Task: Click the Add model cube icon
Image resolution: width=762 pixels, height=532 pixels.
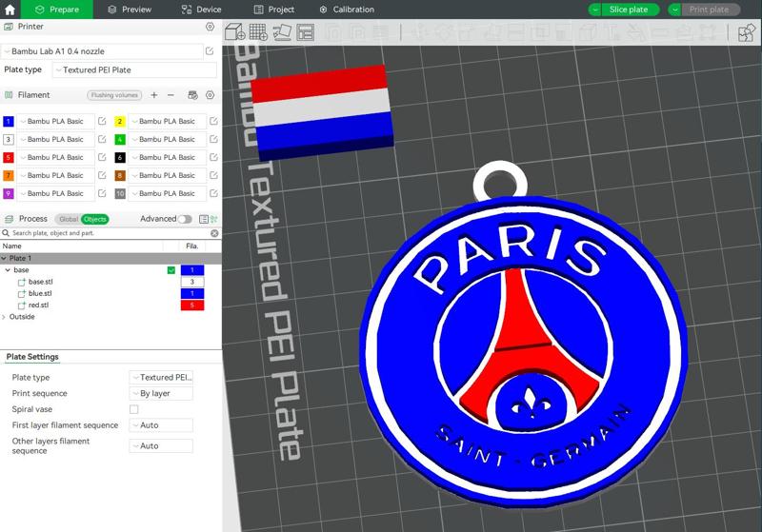Action: [234, 32]
